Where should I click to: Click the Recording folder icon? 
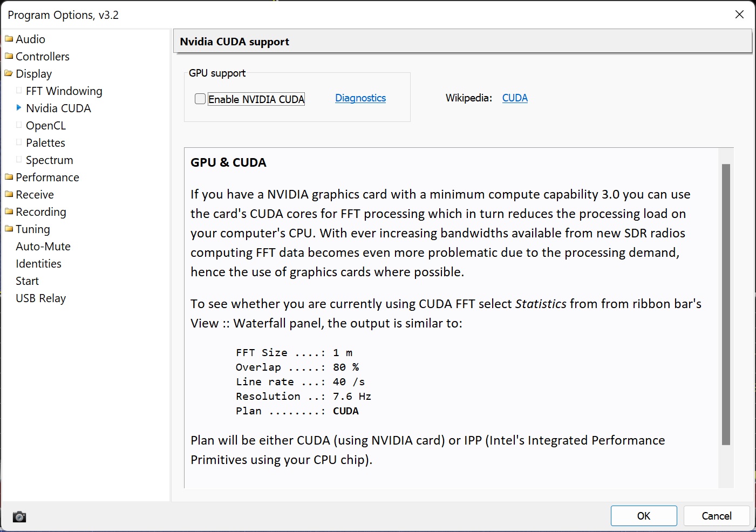click(9, 212)
